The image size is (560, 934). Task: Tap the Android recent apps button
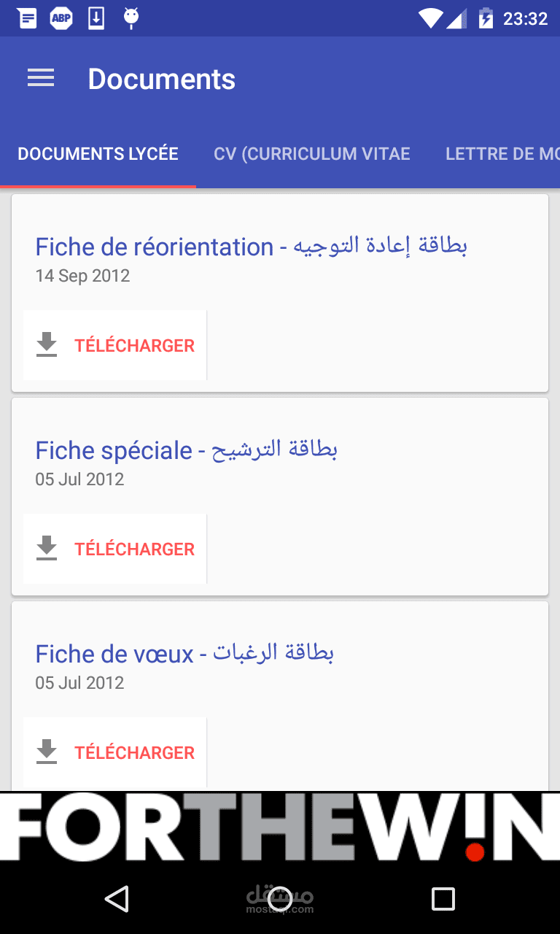pos(443,899)
